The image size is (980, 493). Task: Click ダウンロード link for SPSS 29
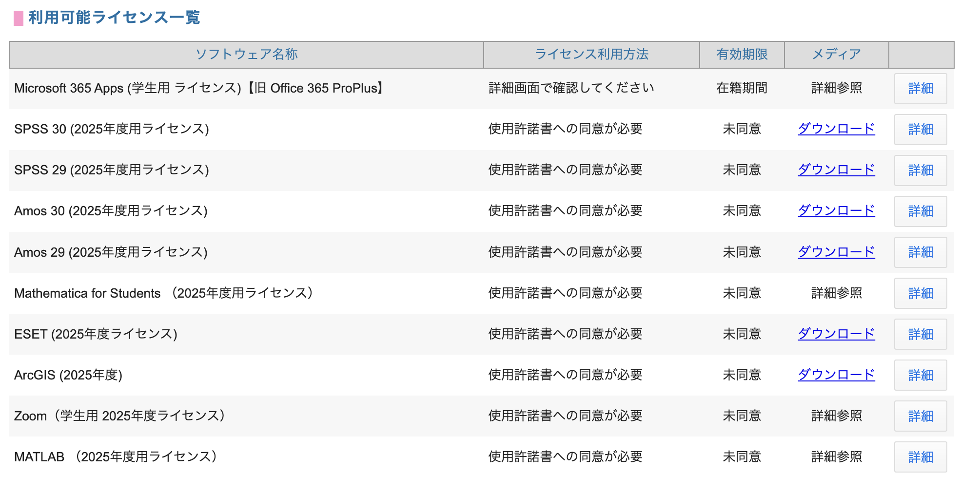(836, 170)
